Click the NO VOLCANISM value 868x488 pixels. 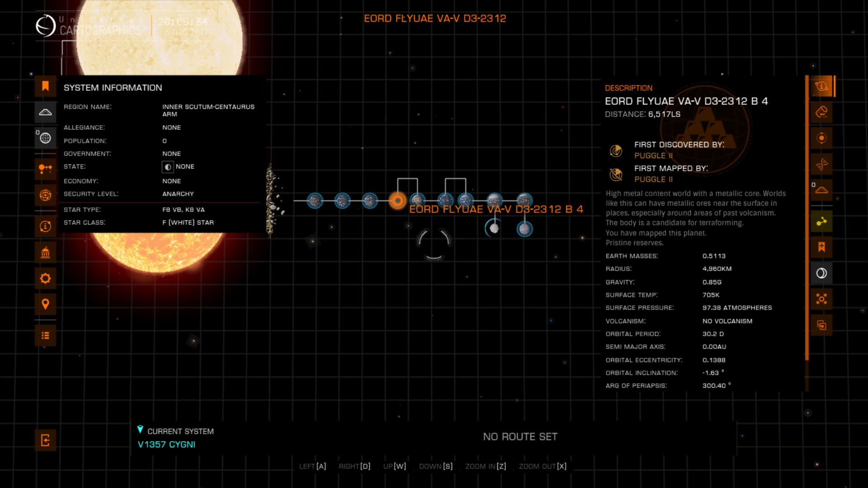pyautogui.click(x=727, y=321)
